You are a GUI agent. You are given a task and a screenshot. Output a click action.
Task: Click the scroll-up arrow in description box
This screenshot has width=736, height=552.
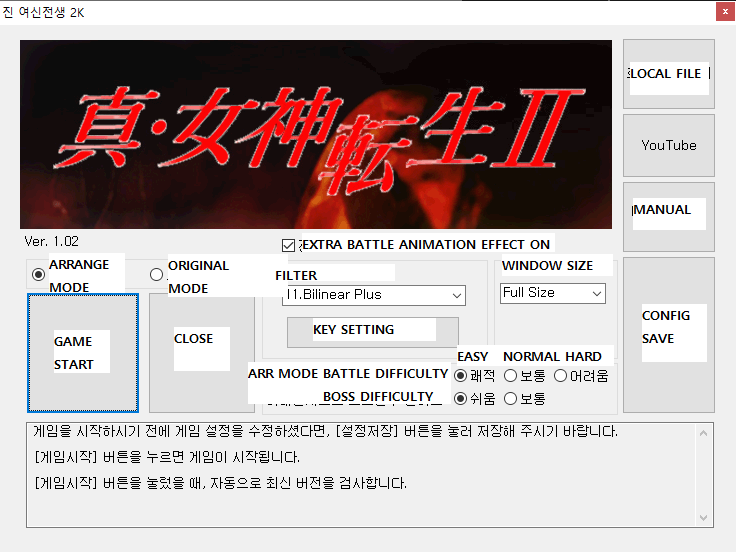click(703, 433)
